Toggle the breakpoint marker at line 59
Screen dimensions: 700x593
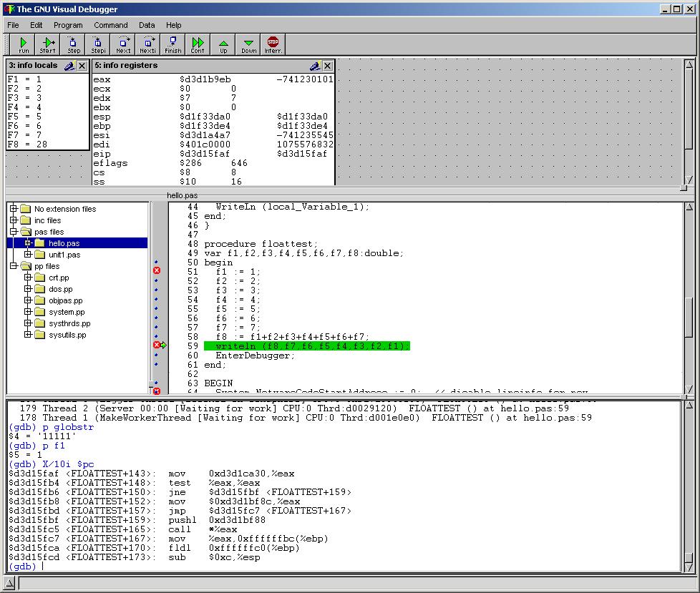click(157, 345)
